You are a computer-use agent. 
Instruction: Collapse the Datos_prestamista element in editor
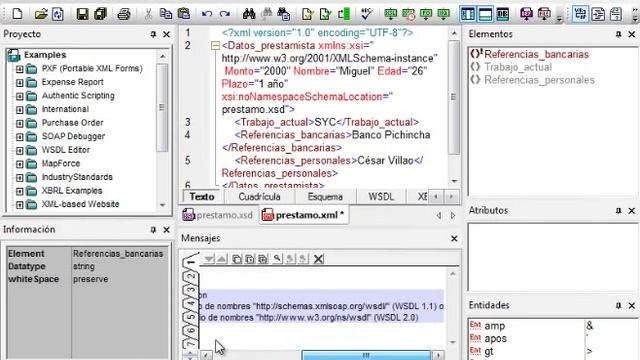pos(215,46)
